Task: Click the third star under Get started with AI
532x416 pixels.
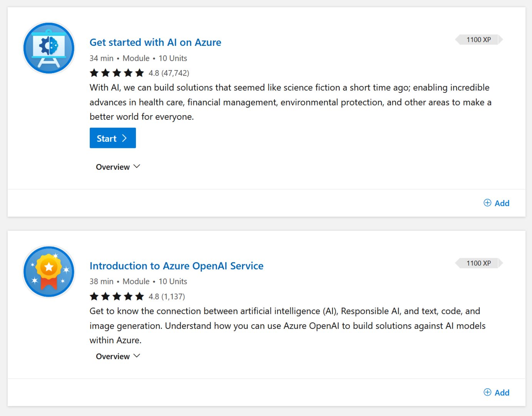Action: (117, 72)
